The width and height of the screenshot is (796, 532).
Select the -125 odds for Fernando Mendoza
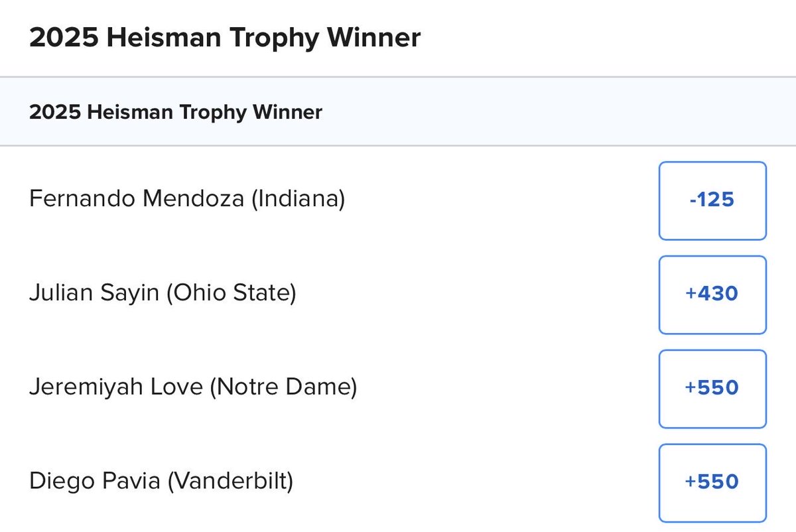pyautogui.click(x=712, y=200)
